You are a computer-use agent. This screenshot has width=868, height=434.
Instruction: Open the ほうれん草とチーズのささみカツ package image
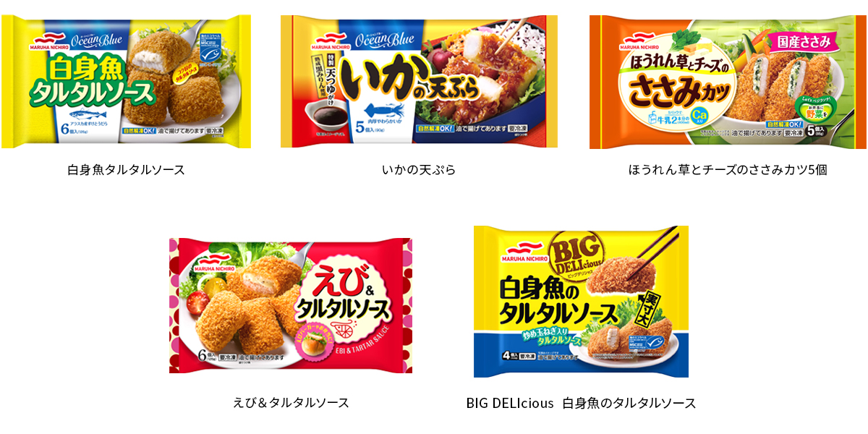pos(728,82)
